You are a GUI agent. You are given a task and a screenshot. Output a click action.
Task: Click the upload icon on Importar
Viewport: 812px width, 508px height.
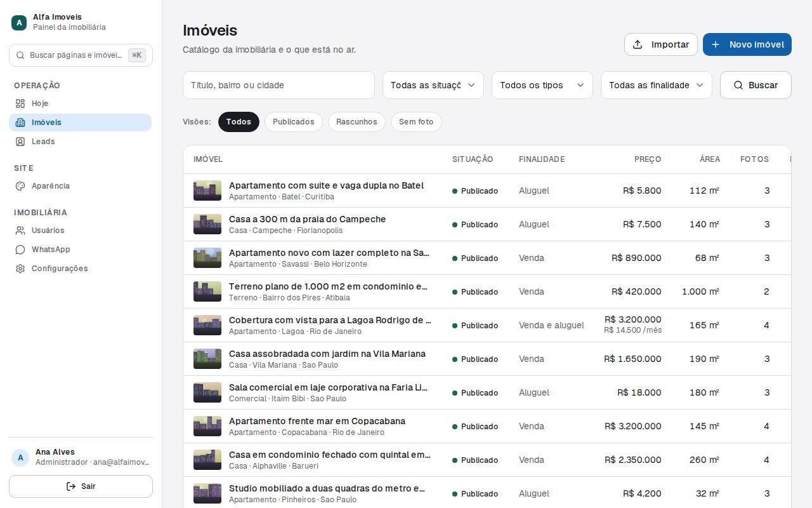click(638, 44)
